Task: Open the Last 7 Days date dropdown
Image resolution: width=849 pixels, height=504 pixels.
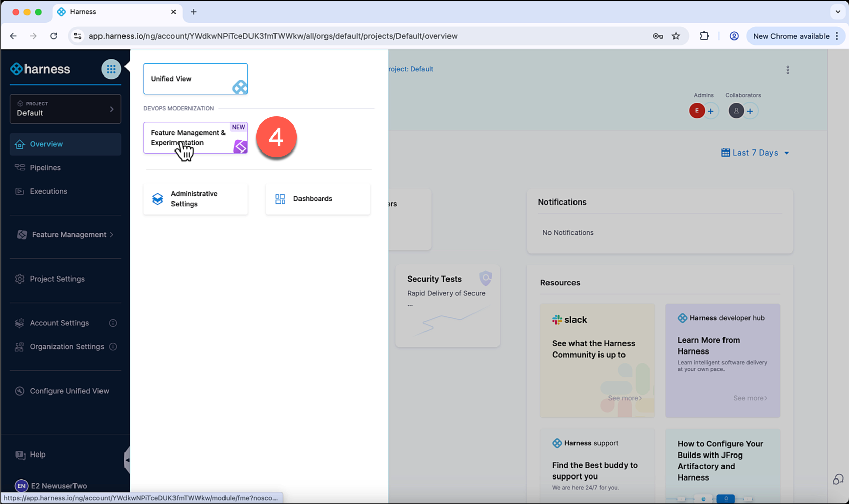Action: (755, 153)
